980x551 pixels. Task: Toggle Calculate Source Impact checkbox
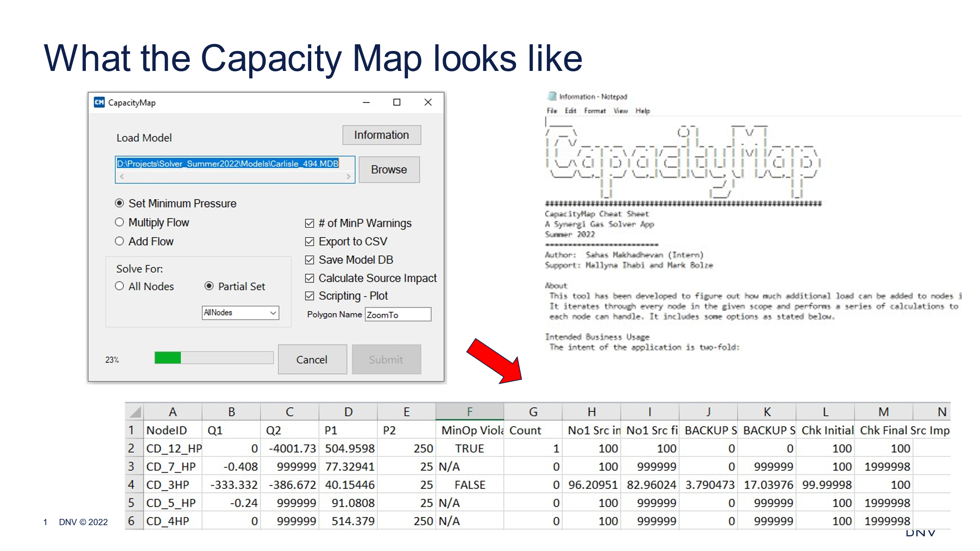(309, 278)
